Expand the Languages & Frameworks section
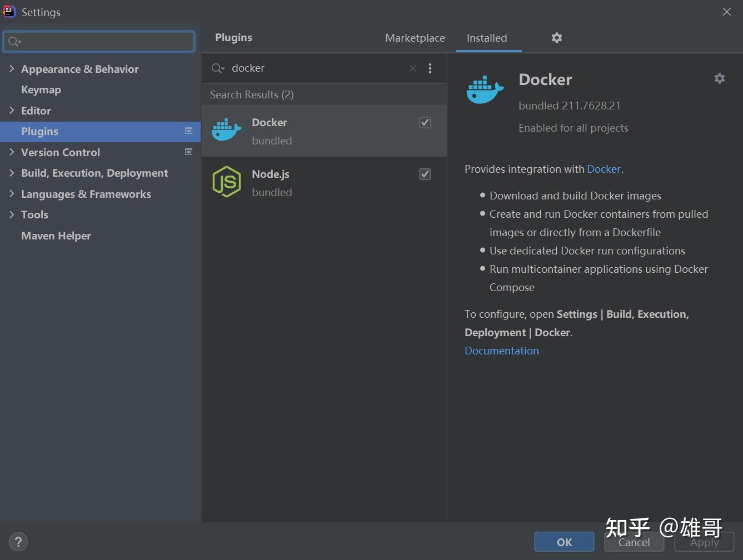Viewport: 743px width, 560px height. tap(12, 193)
